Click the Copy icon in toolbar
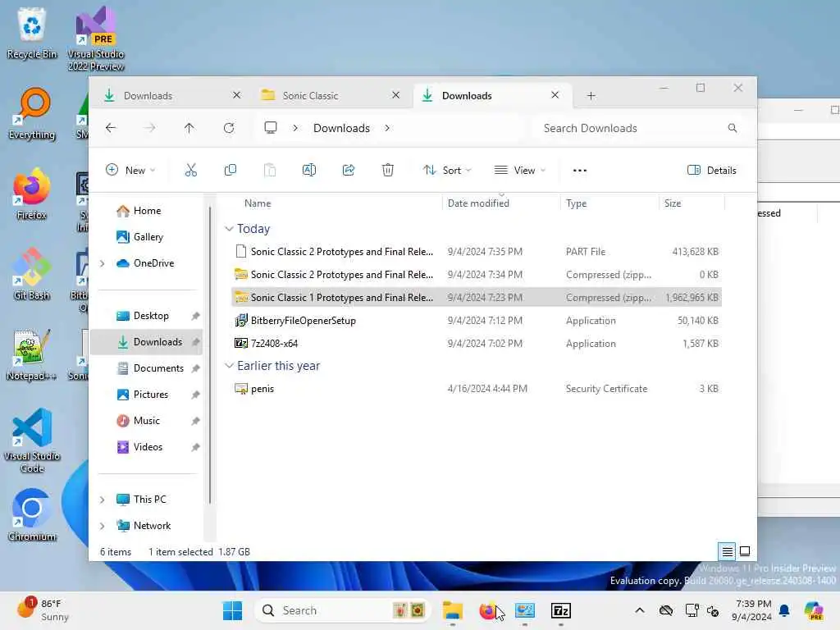Viewport: 840px width, 630px height. click(231, 171)
